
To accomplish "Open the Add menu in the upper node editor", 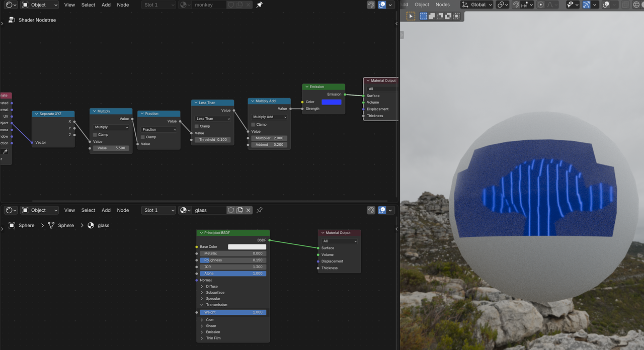I will pos(106,5).
